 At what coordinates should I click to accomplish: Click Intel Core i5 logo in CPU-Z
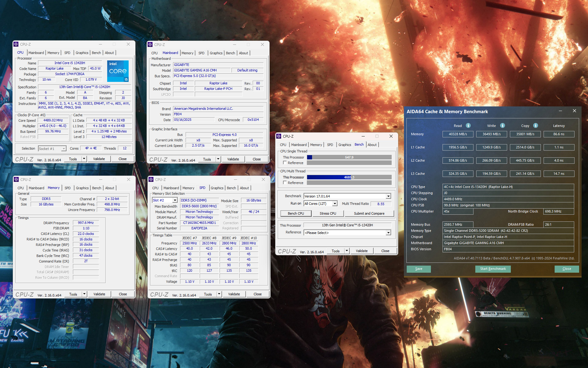(118, 71)
